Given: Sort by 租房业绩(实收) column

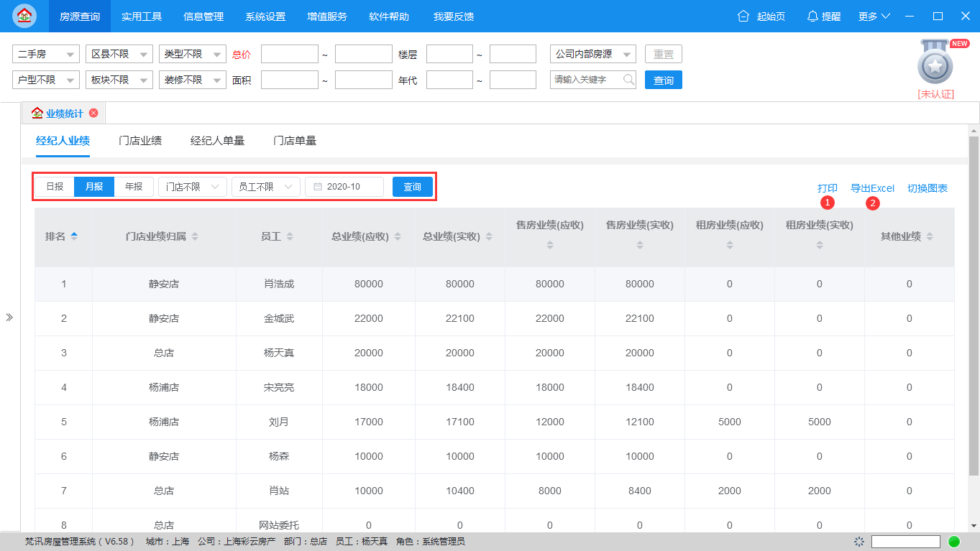Looking at the screenshot, I should tap(820, 245).
